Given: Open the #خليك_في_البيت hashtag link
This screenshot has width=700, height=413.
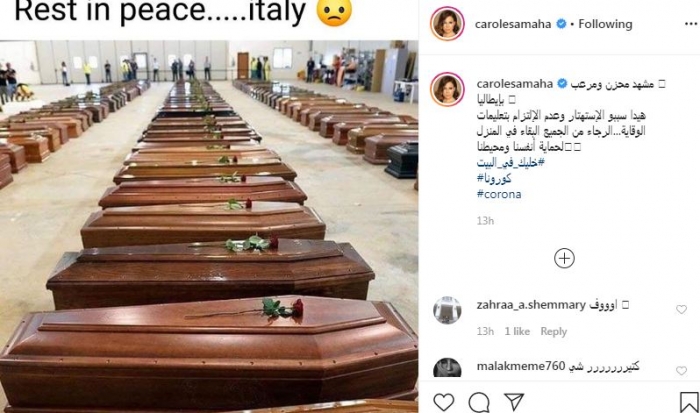Looking at the screenshot, I should [511, 163].
